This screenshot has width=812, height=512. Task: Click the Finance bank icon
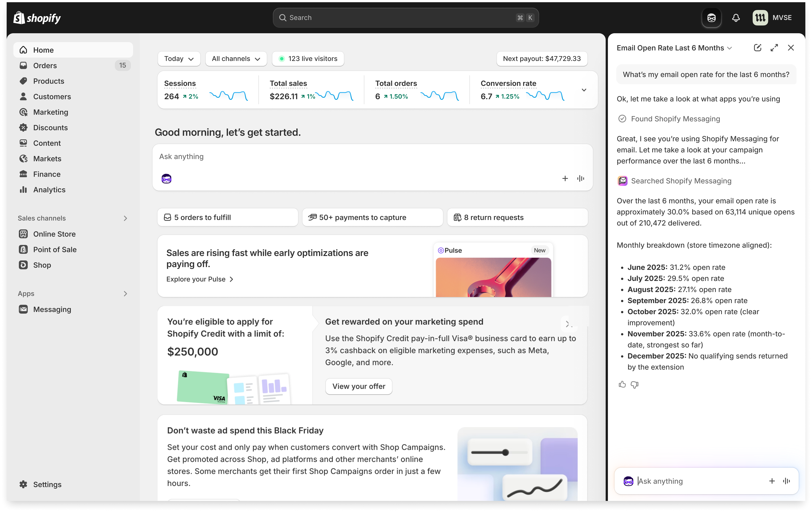click(23, 174)
